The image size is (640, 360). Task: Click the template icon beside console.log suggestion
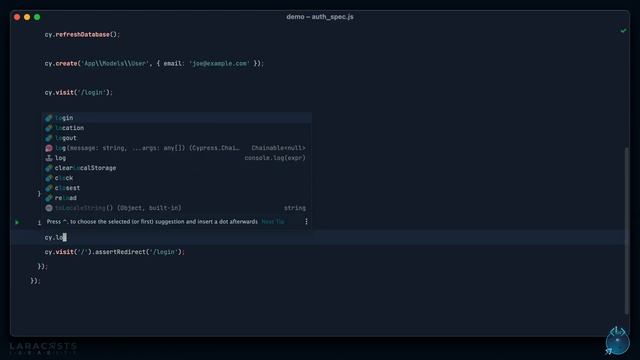tap(49, 158)
